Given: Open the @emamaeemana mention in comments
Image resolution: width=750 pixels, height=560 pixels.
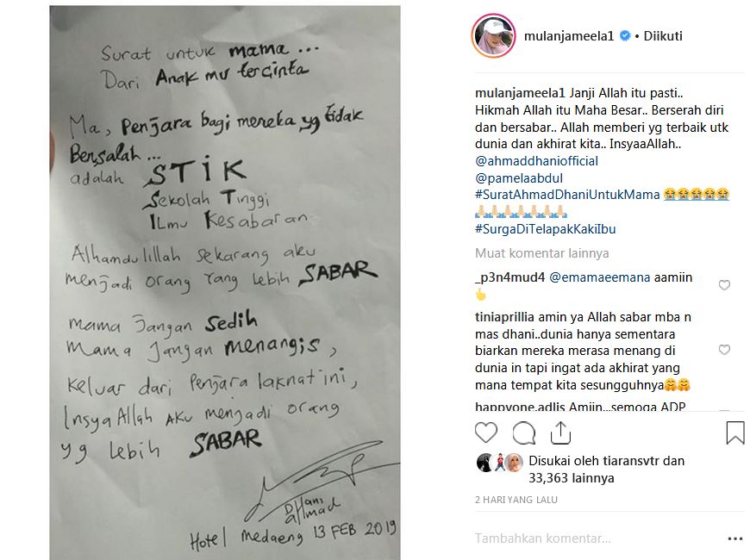Looking at the screenshot, I should point(599,277).
